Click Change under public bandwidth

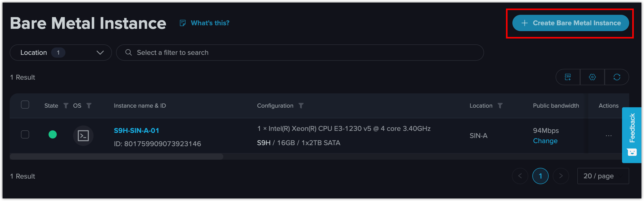[x=545, y=141]
